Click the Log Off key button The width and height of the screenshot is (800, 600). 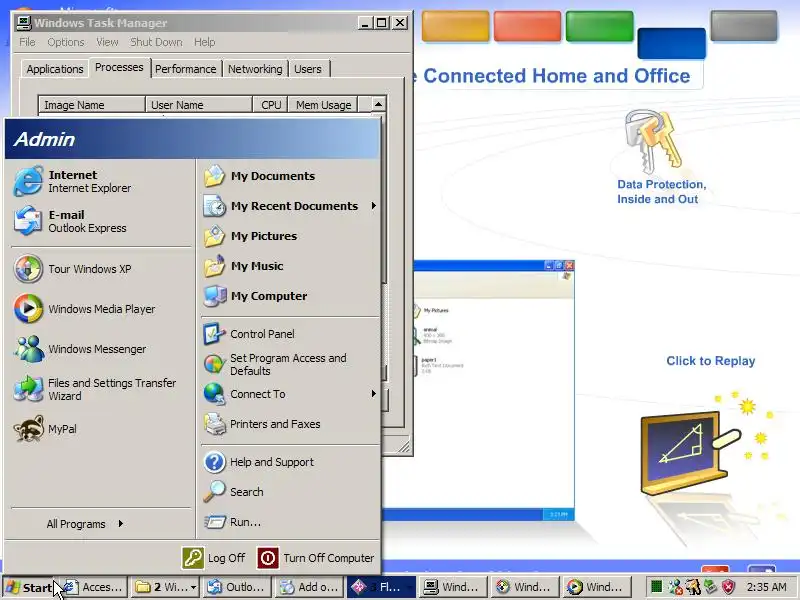click(x=214, y=558)
